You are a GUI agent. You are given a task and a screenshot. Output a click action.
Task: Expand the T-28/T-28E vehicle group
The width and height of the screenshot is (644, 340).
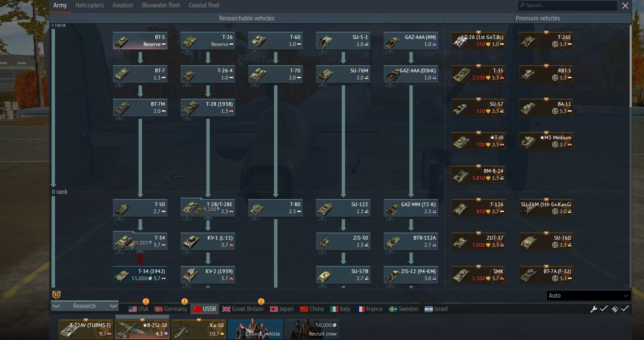[208, 218]
